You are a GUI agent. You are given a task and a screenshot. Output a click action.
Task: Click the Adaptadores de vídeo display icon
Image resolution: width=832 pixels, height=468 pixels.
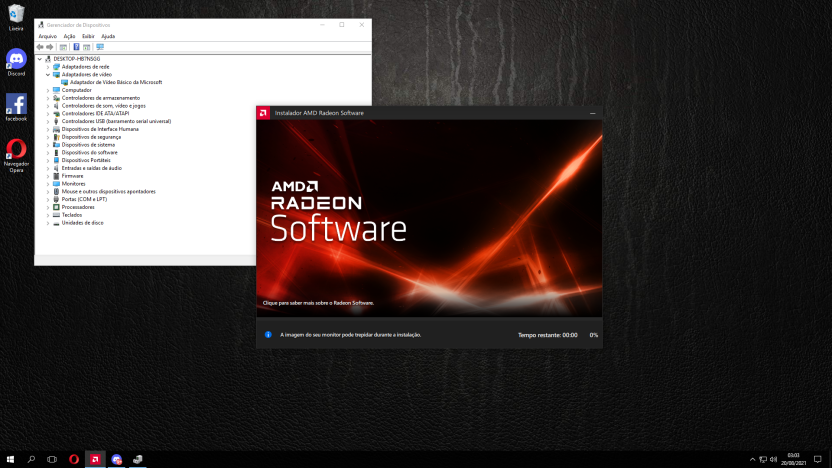(x=56, y=75)
